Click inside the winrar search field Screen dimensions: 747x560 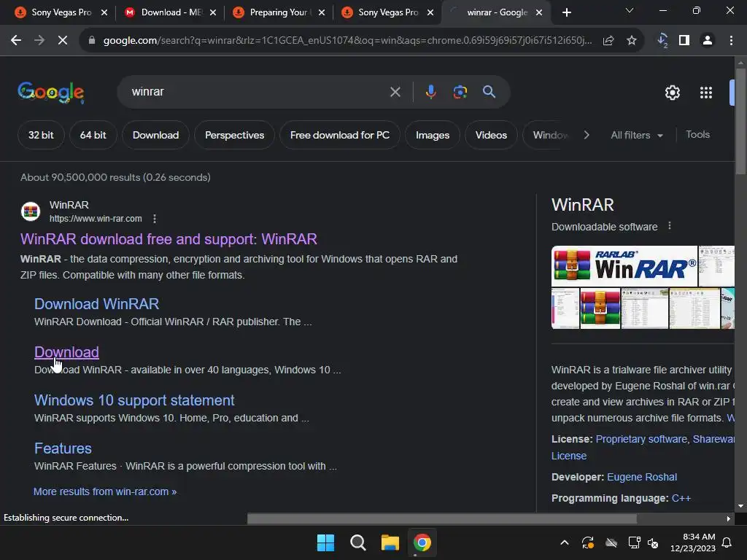coord(258,91)
